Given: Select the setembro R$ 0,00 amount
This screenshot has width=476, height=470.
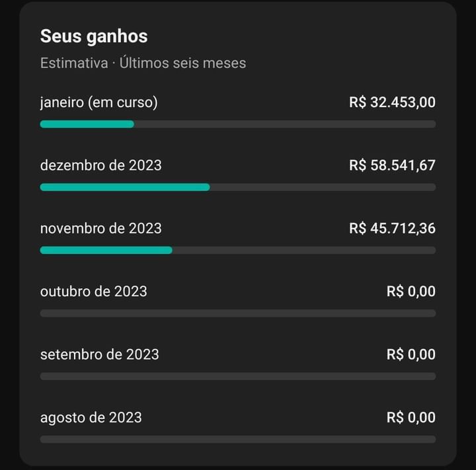Looking at the screenshot, I should (x=411, y=354).
